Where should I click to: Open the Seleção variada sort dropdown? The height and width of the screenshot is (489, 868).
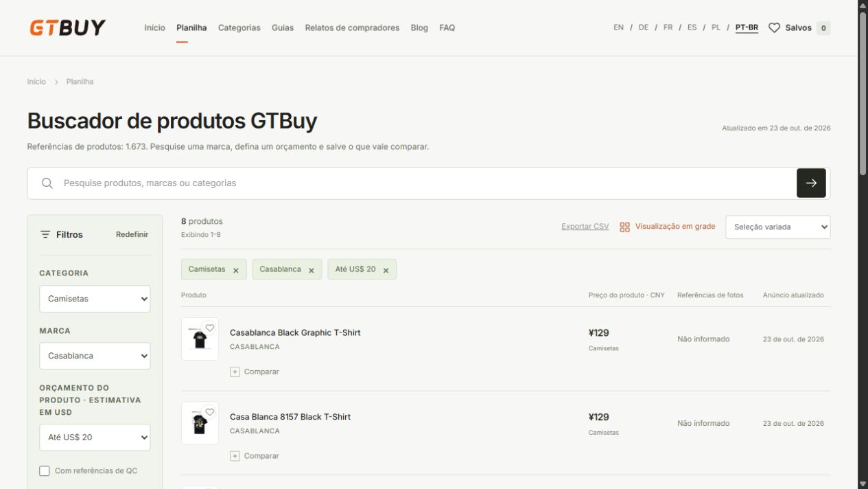pyautogui.click(x=778, y=227)
